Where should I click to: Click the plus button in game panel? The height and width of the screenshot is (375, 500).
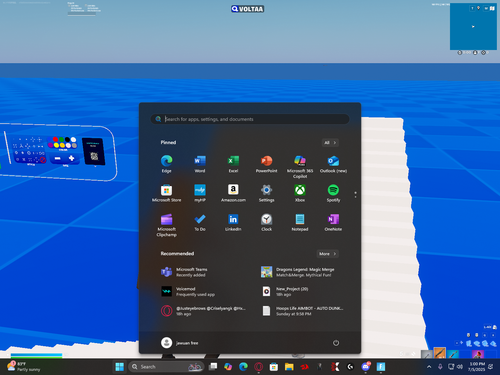71,158
